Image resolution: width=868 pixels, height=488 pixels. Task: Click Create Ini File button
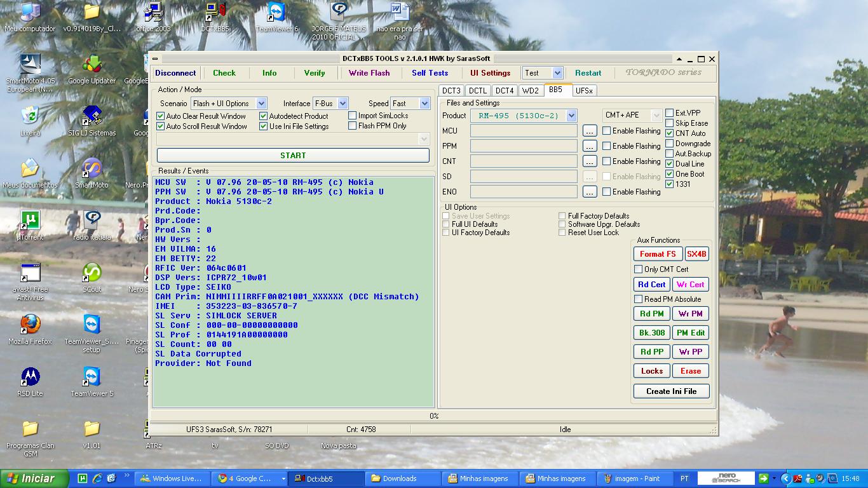click(671, 391)
